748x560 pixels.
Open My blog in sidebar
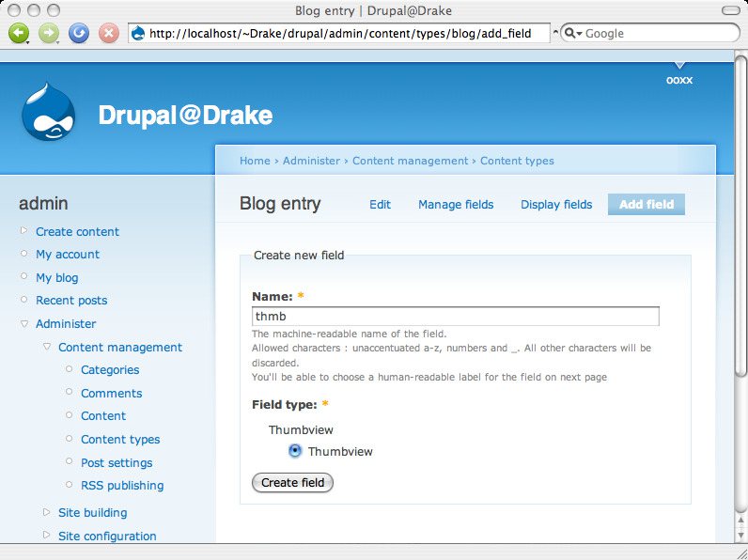pos(56,277)
